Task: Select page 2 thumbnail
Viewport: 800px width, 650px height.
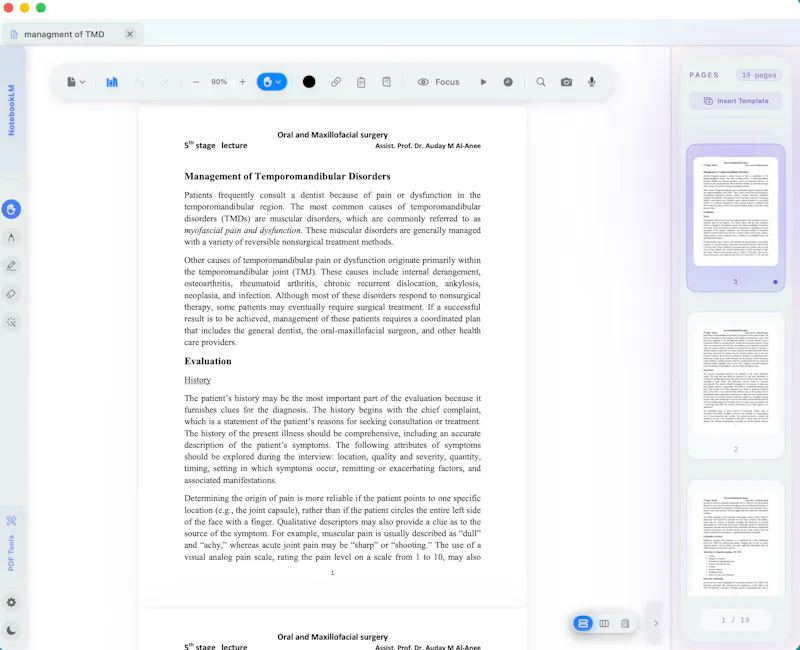Action: pyautogui.click(x=735, y=386)
